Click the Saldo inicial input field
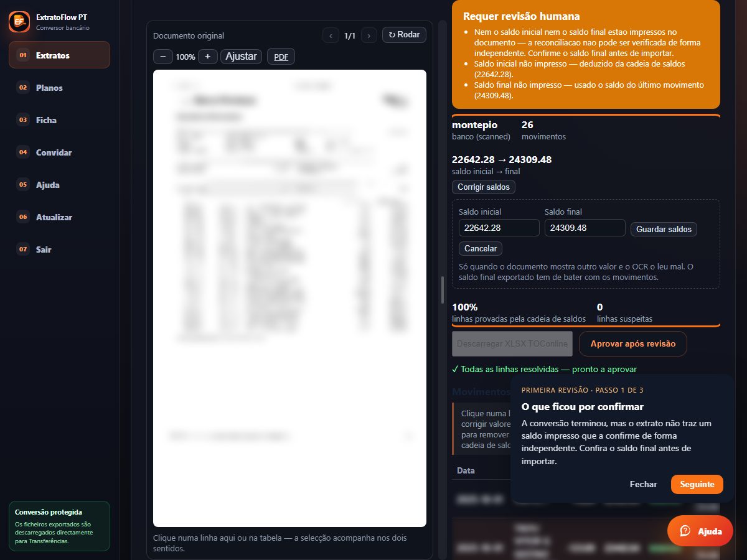Viewport: 747px width, 560px height. 499,228
